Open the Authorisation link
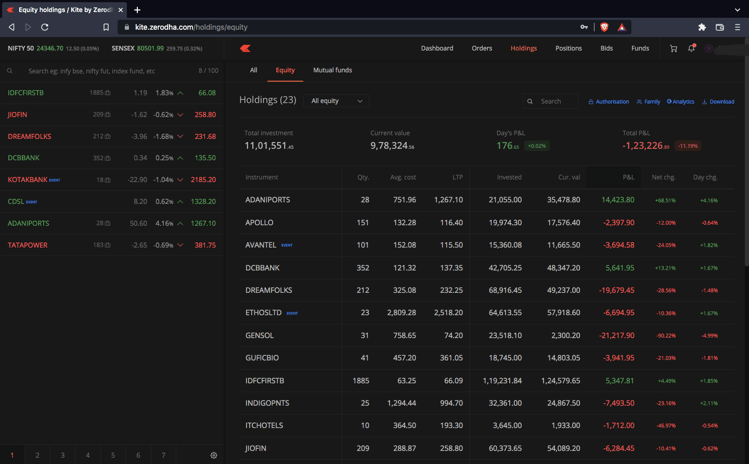The width and height of the screenshot is (749, 464). [x=609, y=102]
